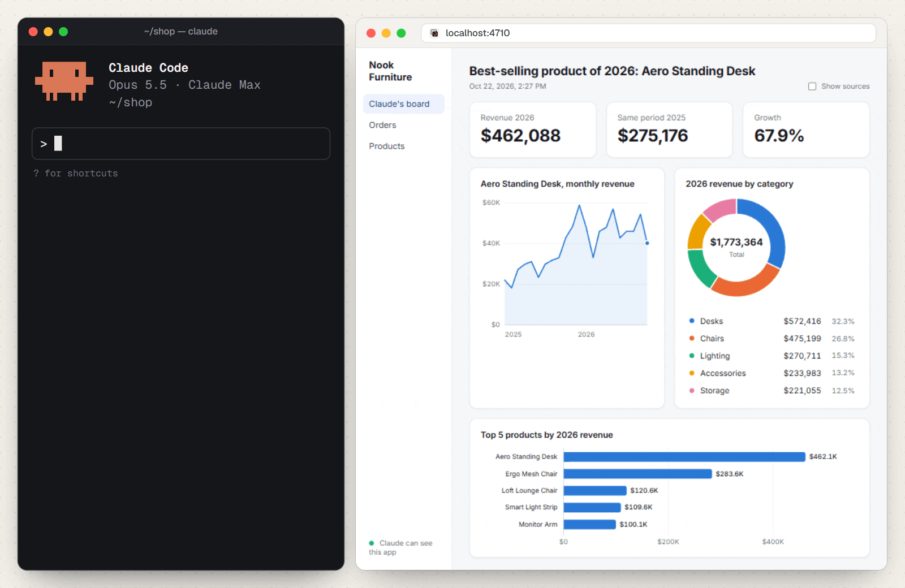
Task: Click the Claude Code pixel mascot icon
Action: pos(64,81)
